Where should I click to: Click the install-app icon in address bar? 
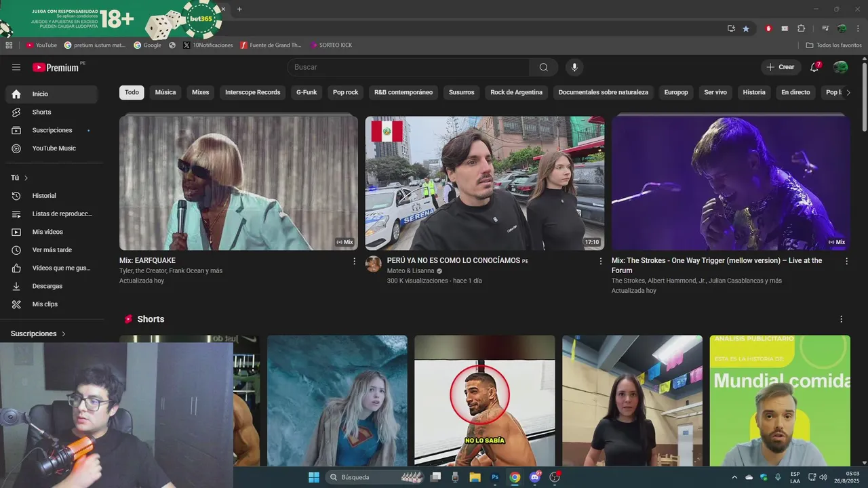pos(731,28)
